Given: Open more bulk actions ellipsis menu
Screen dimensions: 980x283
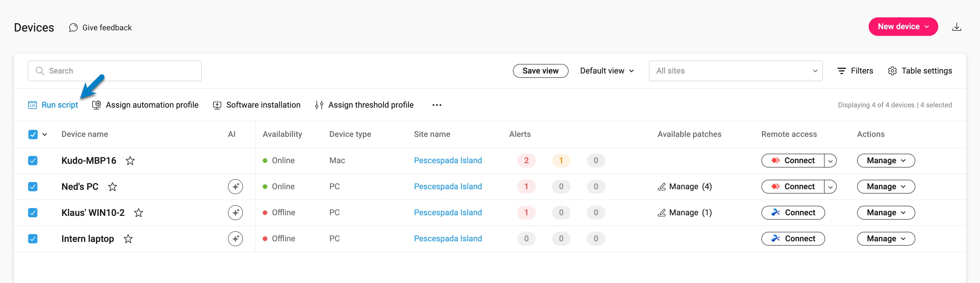Looking at the screenshot, I should coord(437,105).
